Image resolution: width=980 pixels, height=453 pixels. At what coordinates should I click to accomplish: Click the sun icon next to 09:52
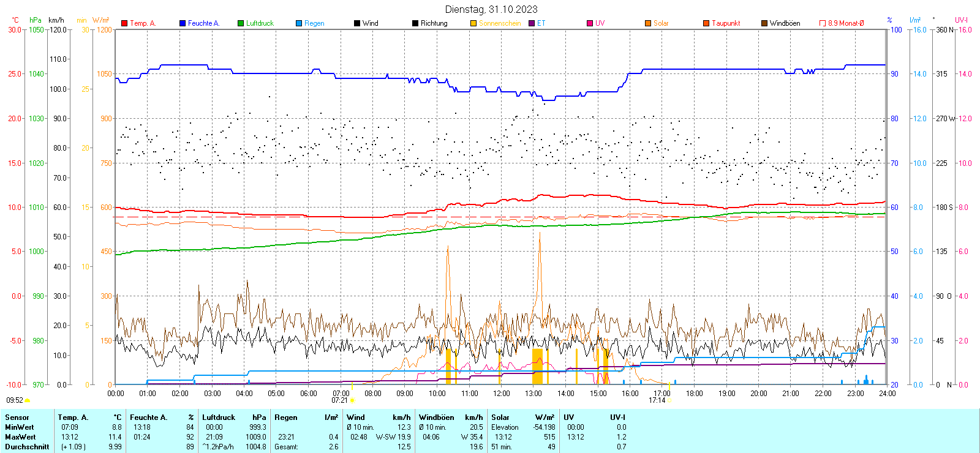pyautogui.click(x=27, y=400)
